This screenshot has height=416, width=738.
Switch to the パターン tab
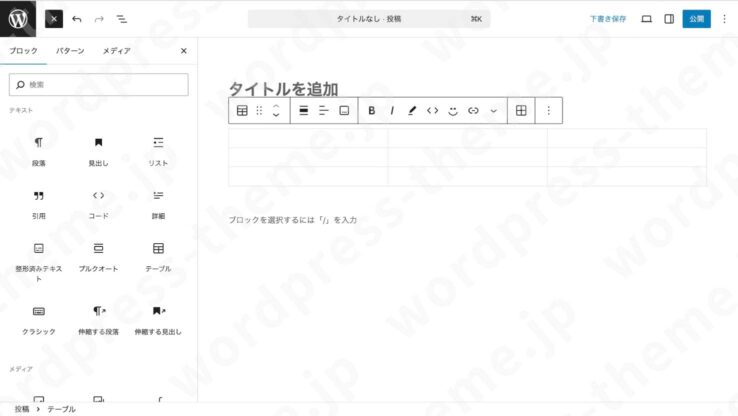point(70,51)
